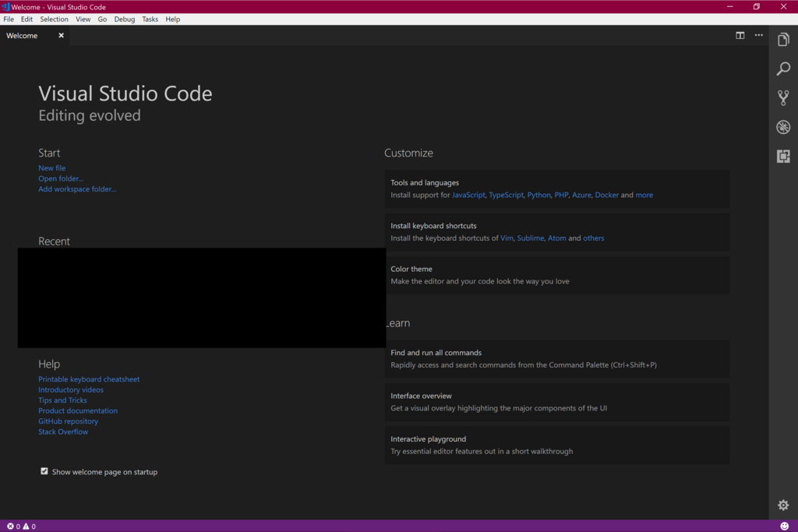Viewport: 798px width, 532px height.
Task: Open the Tasks menu
Action: [x=150, y=19]
